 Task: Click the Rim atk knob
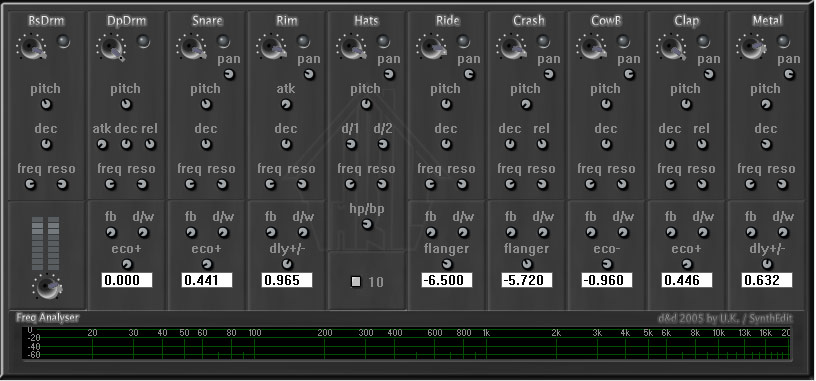coord(286,105)
